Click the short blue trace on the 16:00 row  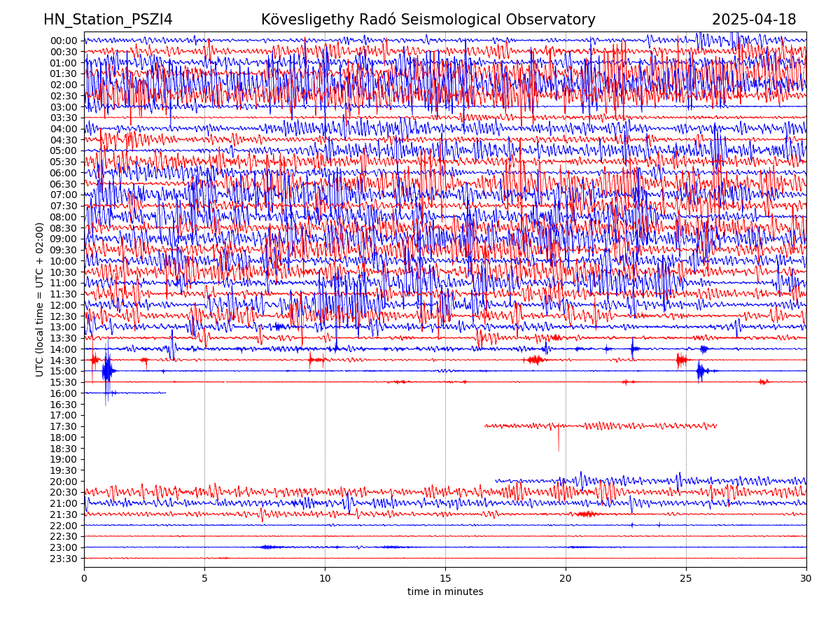point(126,393)
